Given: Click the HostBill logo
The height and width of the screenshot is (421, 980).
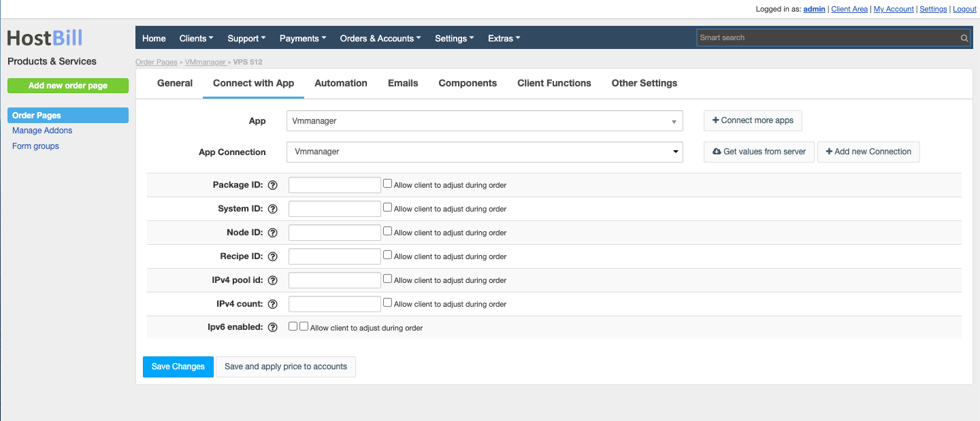Looking at the screenshot, I should click(x=44, y=37).
